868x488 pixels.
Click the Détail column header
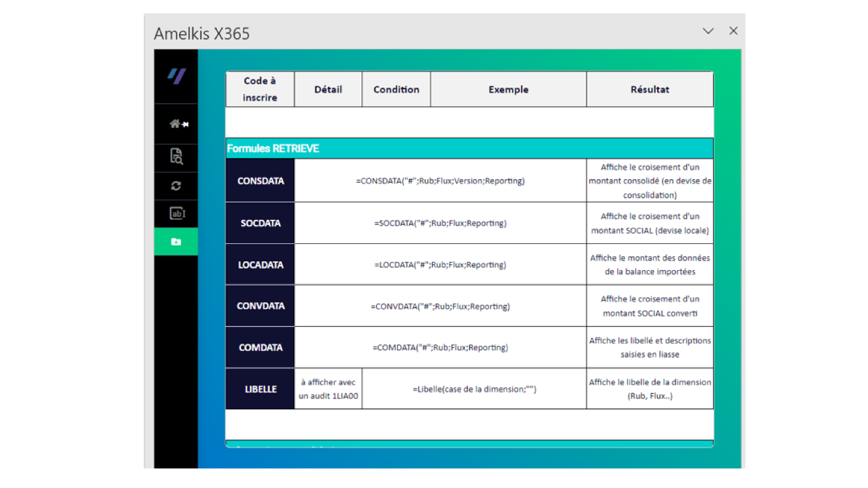[x=328, y=89]
